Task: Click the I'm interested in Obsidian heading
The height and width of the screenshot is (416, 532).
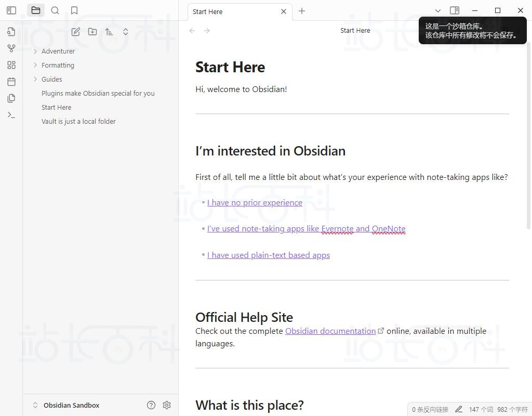Action: pos(270,151)
